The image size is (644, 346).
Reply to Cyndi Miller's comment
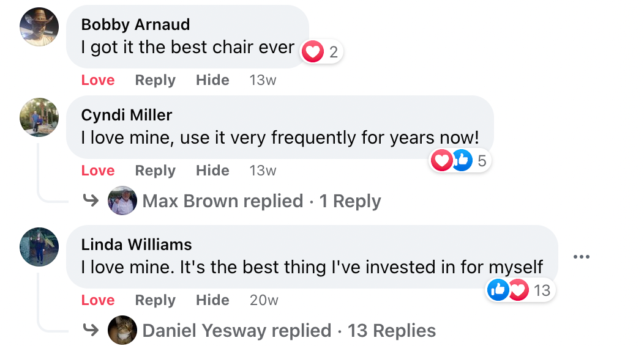click(155, 171)
